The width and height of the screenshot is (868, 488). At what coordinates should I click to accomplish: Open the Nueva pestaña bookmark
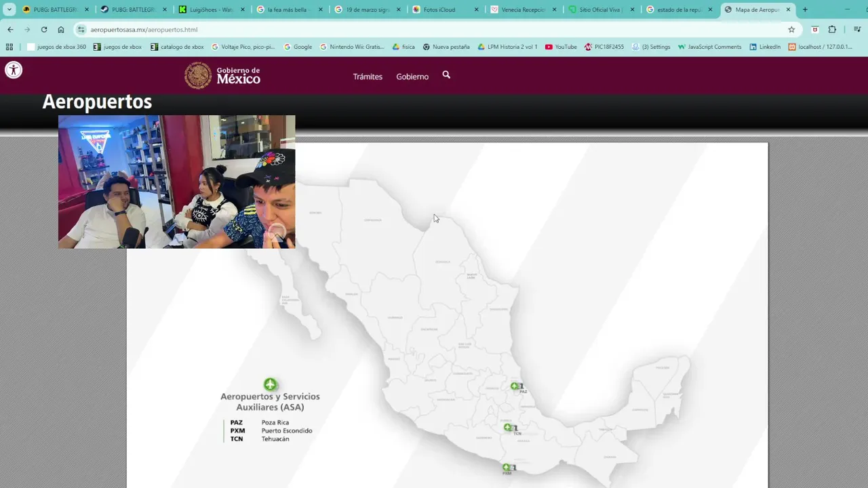click(446, 47)
